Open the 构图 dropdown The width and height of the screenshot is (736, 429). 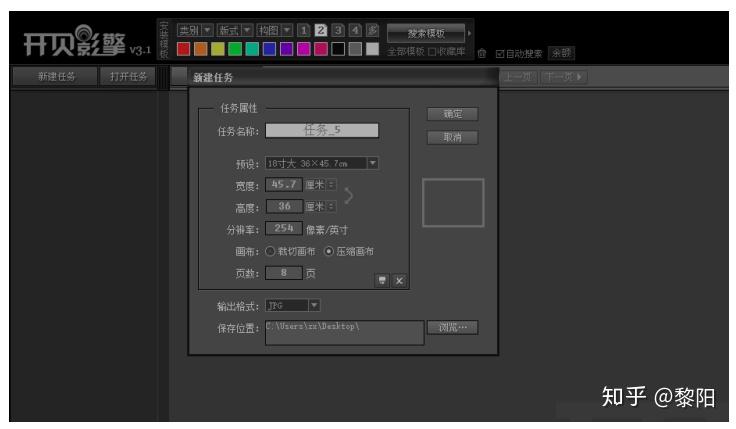276,31
